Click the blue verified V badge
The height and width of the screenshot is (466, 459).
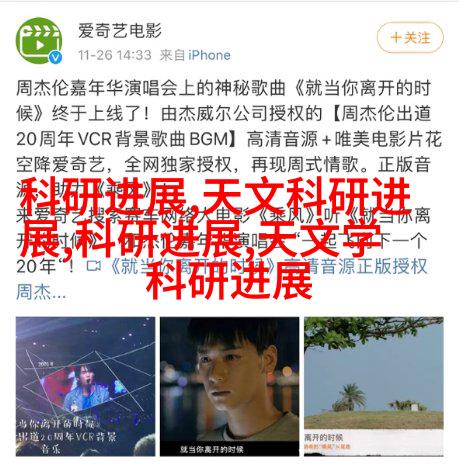(55, 57)
